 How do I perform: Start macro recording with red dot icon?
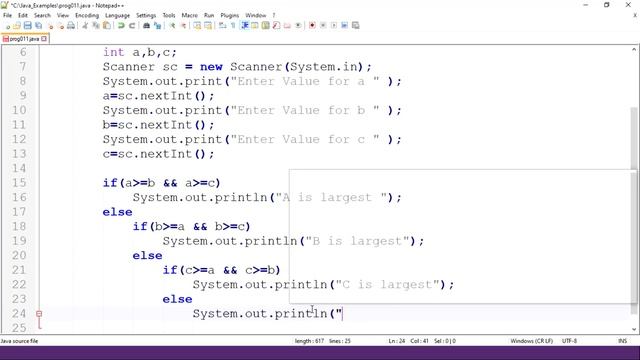312,26
